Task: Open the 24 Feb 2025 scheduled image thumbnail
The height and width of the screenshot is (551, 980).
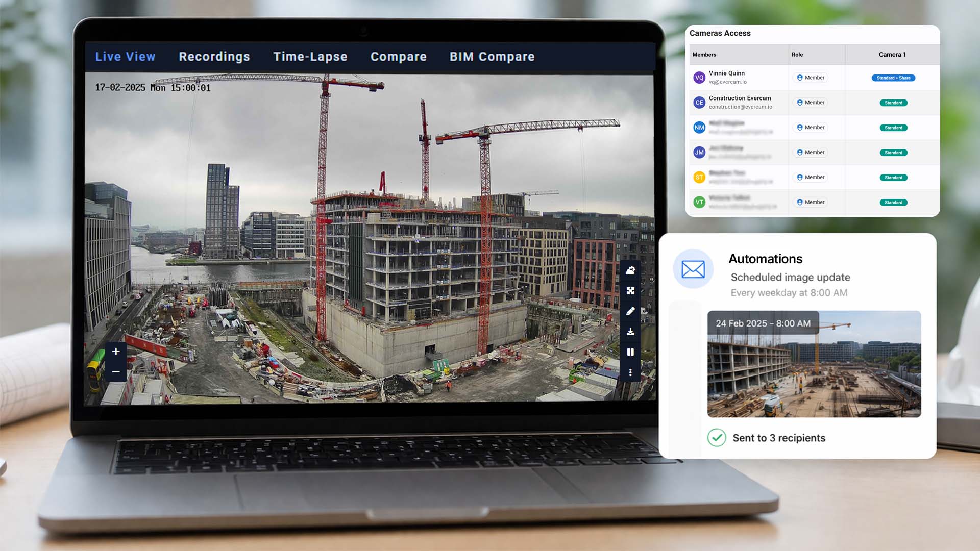Action: [x=814, y=364]
